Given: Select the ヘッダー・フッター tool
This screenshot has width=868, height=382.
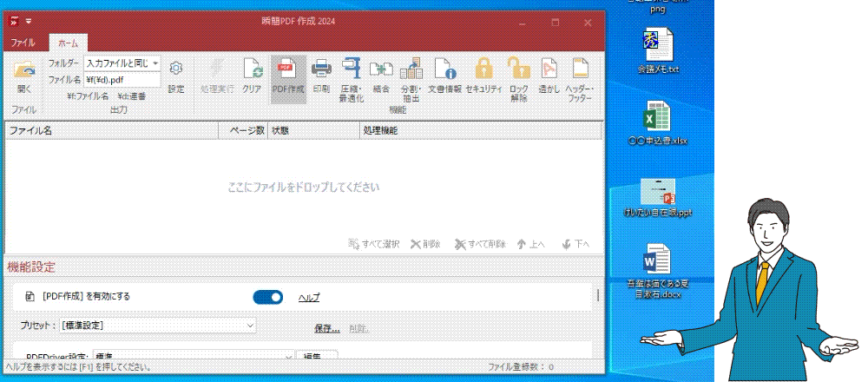Looking at the screenshot, I should coord(580,80).
